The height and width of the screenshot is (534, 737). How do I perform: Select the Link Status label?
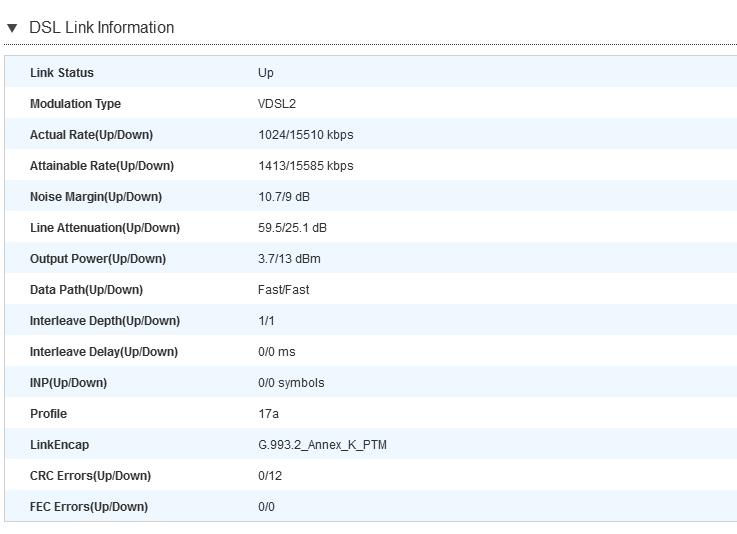(62, 73)
